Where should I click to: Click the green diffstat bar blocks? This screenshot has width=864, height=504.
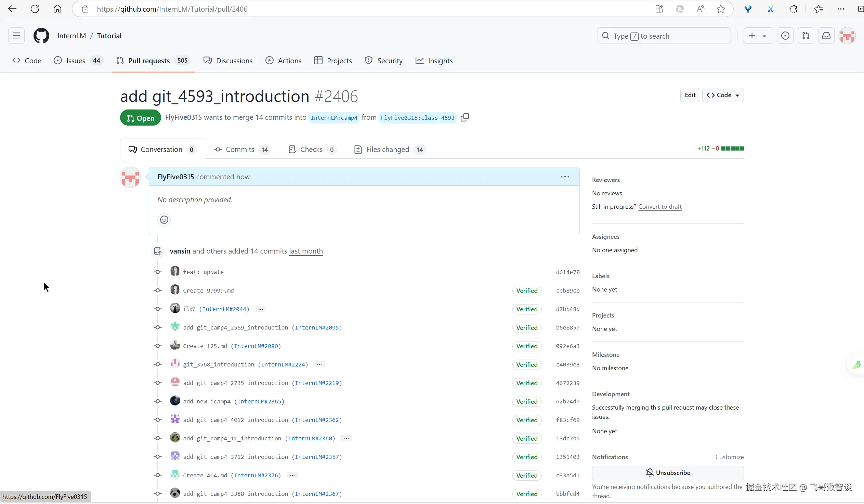[732, 148]
